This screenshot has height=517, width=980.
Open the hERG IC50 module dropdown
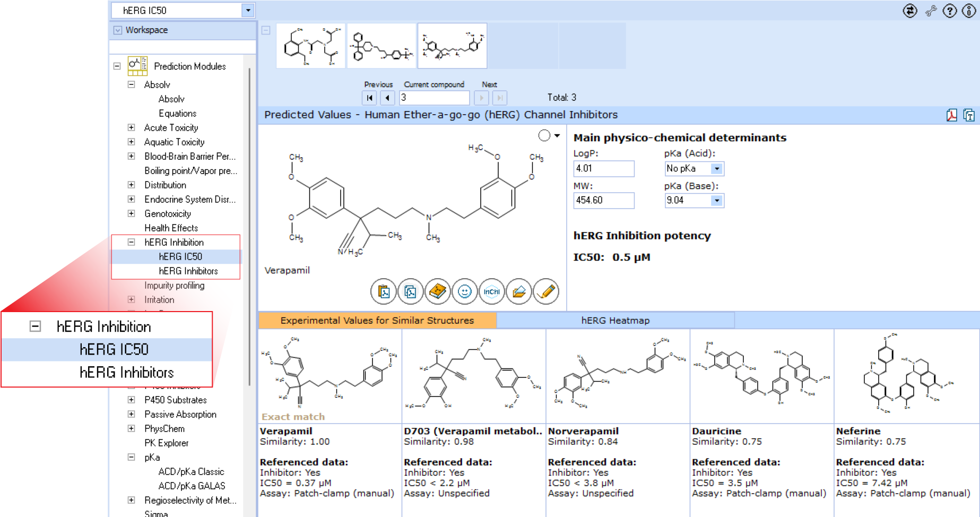(x=248, y=10)
